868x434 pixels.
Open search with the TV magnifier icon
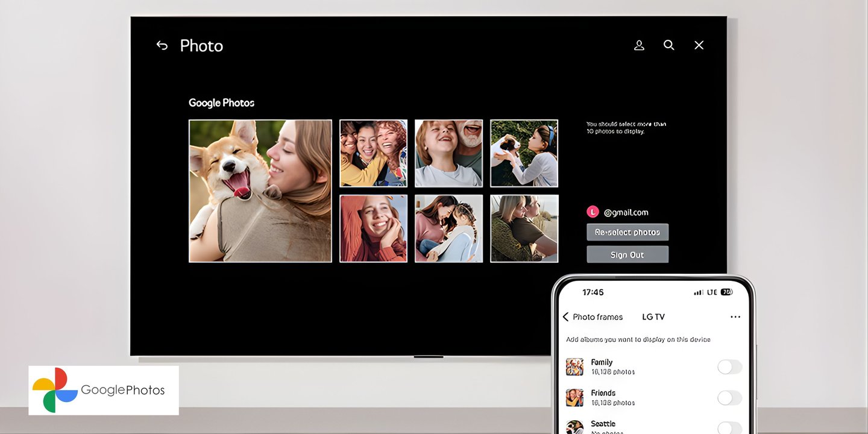coord(669,45)
